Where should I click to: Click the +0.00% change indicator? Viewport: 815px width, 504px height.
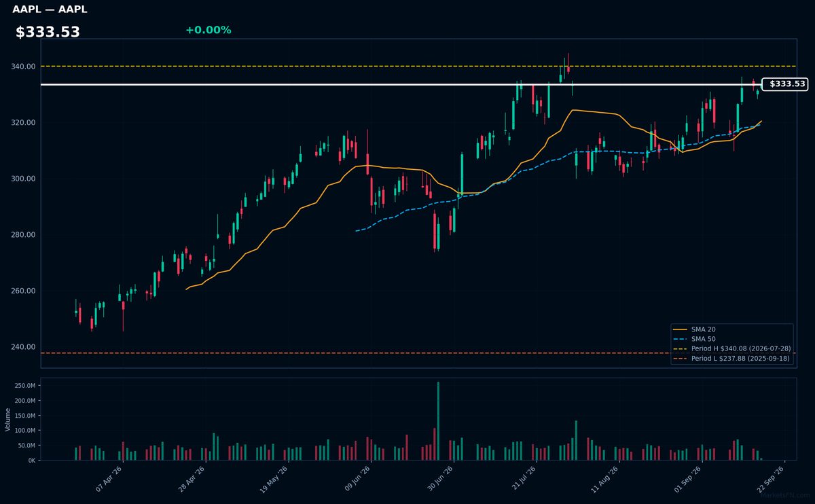208,30
